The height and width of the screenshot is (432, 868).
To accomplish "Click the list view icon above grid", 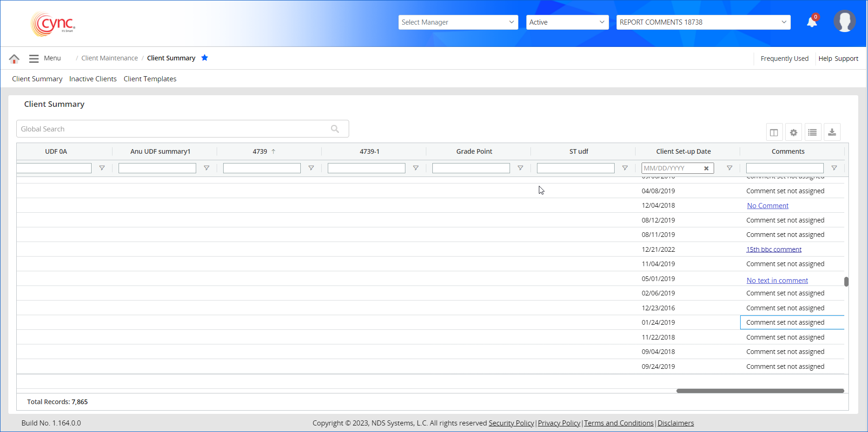I will click(812, 132).
